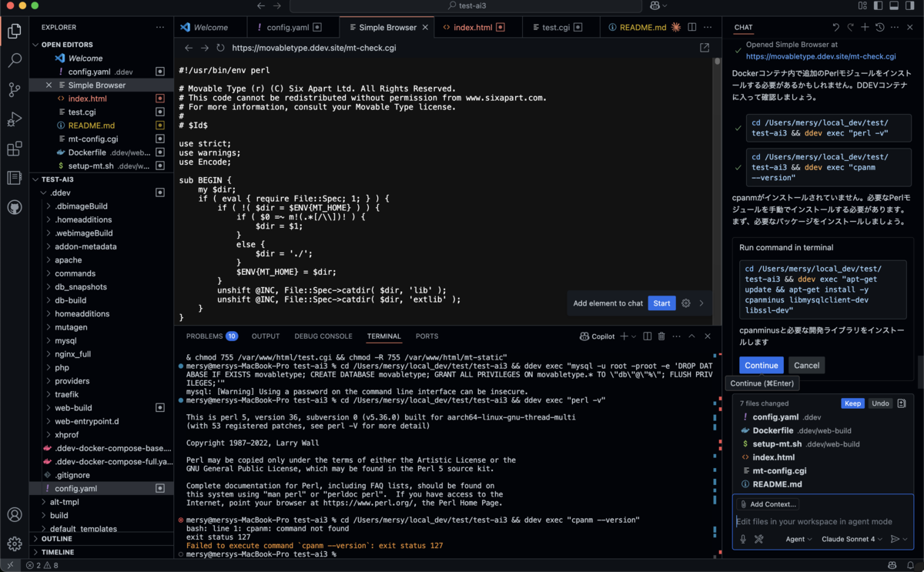
Task: Start voice chat with microphone icon
Action: pos(743,539)
